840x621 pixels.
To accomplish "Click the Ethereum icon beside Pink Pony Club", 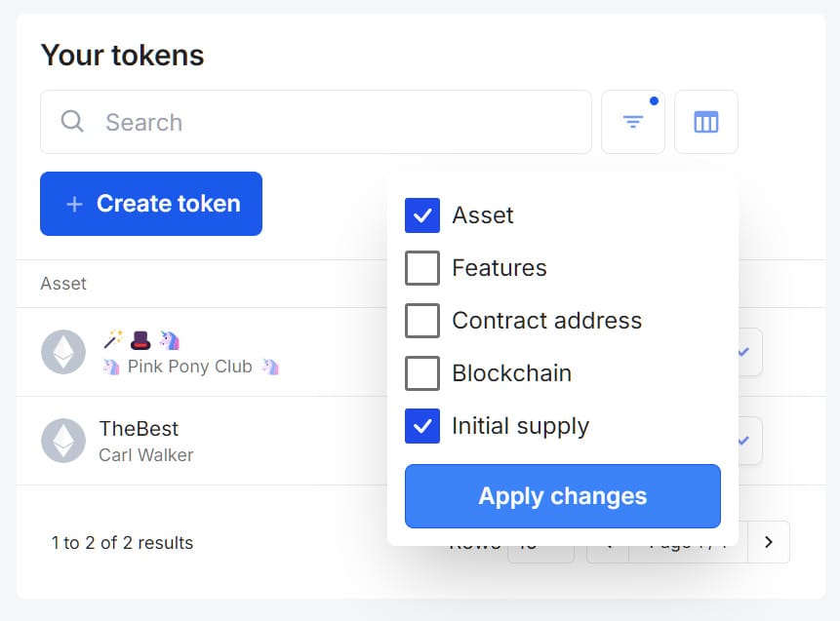I will pos(62,352).
